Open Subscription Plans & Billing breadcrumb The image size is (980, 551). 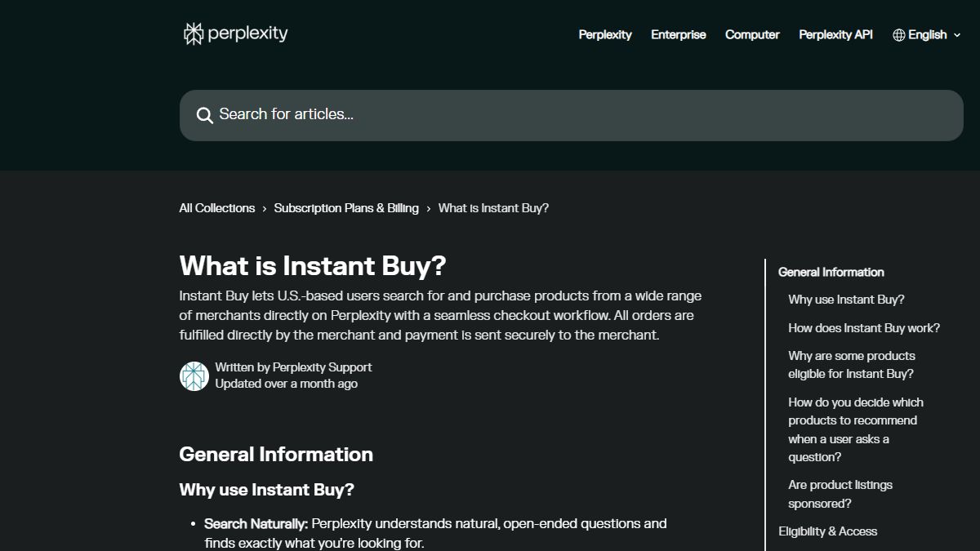click(346, 208)
